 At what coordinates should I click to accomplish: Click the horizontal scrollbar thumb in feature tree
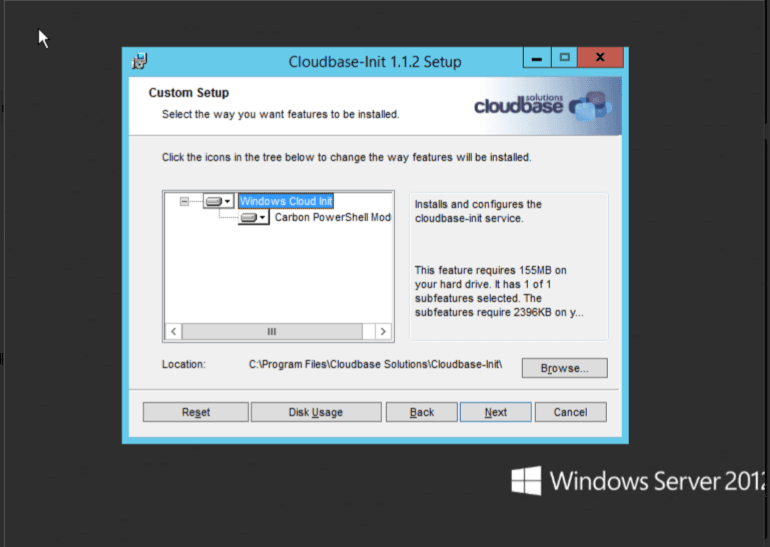[x=272, y=331]
